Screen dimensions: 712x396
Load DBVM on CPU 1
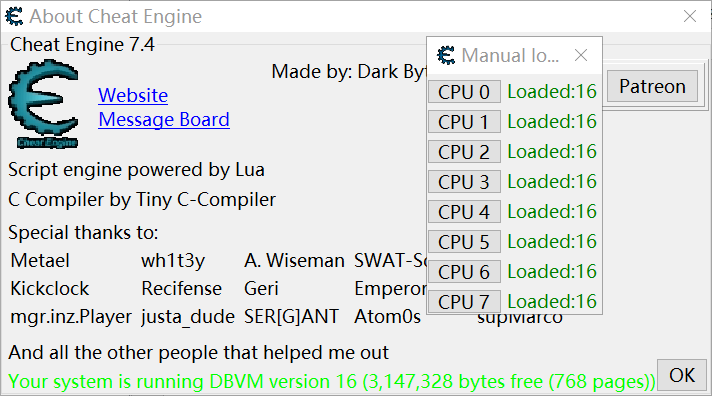pos(464,122)
